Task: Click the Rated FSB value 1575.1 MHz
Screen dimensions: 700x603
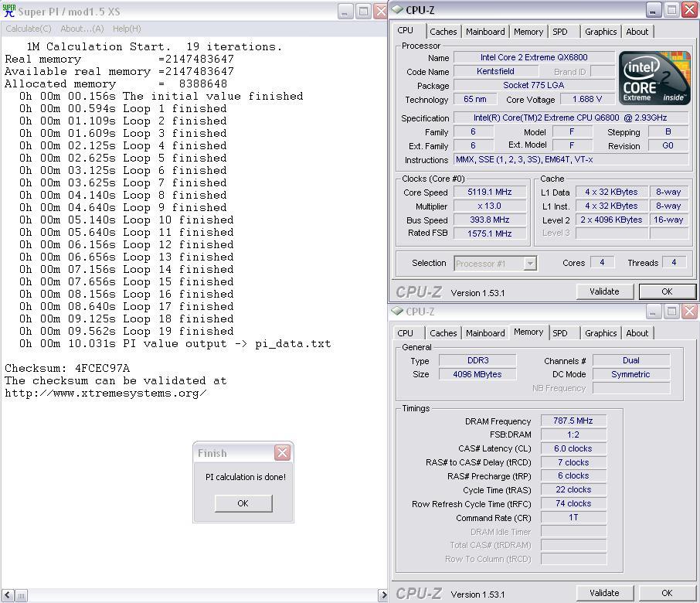Action: click(x=490, y=233)
